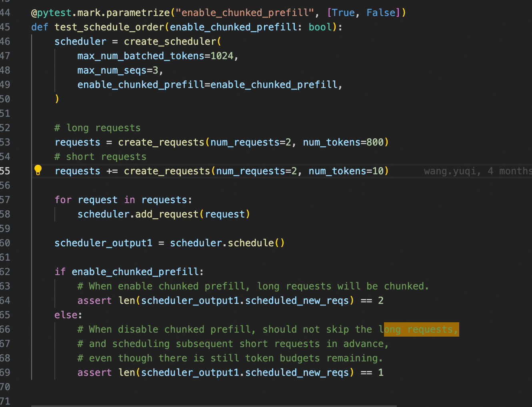
Task: Click scheduler.schedule() call
Action: (227, 243)
